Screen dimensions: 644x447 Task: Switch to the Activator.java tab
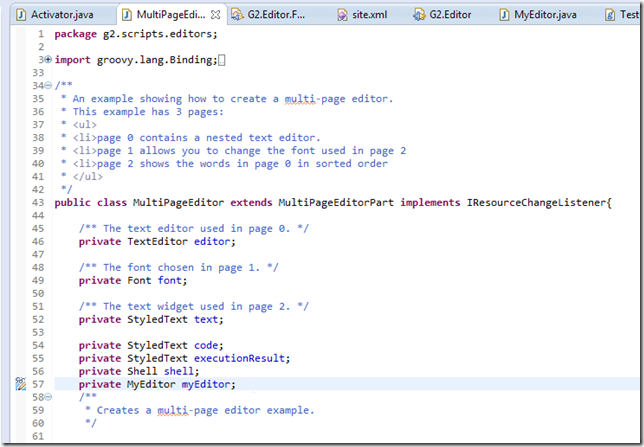(62, 14)
